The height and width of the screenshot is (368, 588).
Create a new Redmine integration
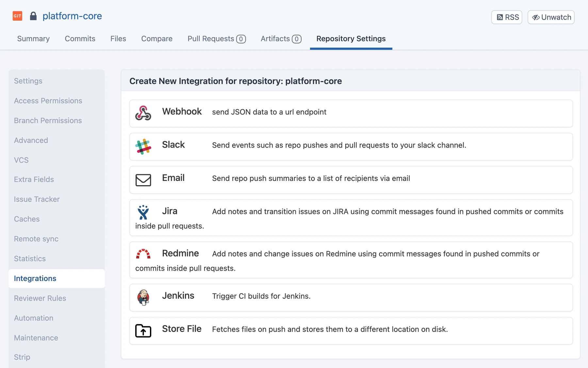click(x=351, y=260)
